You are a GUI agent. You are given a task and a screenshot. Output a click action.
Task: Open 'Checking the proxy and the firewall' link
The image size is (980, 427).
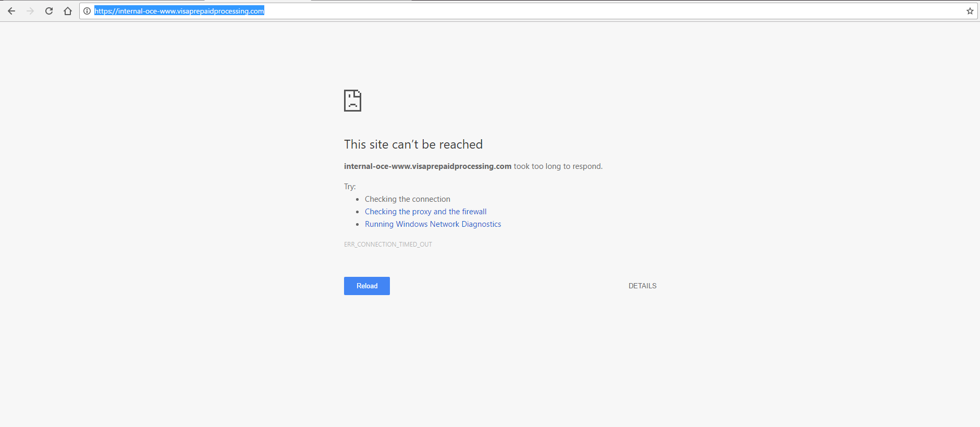[425, 212]
